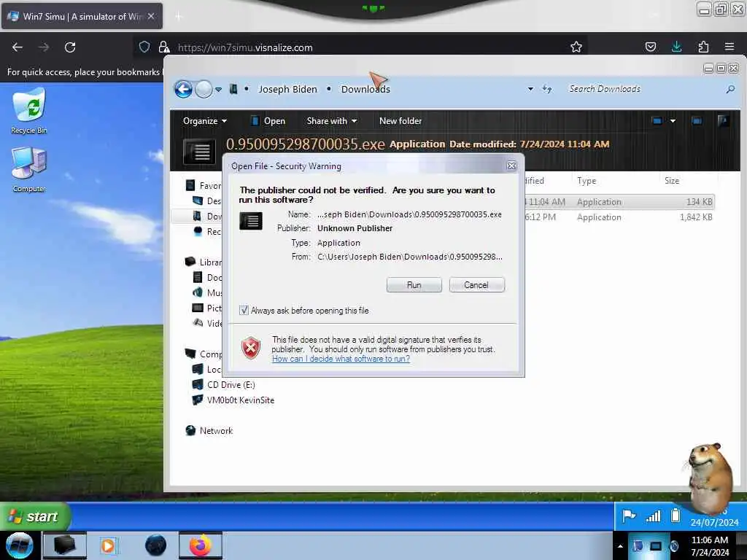
Task: Click the Firefox back button
Action: click(x=18, y=47)
